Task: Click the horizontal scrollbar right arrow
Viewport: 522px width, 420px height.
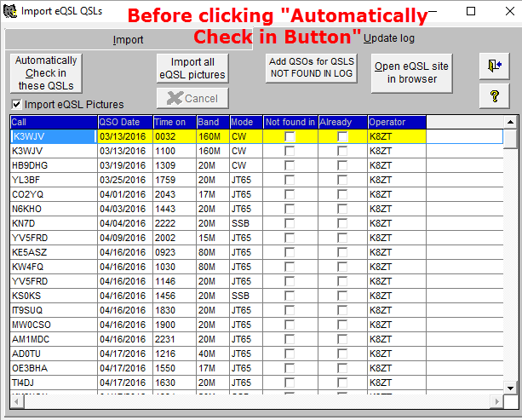Action: 497,401
